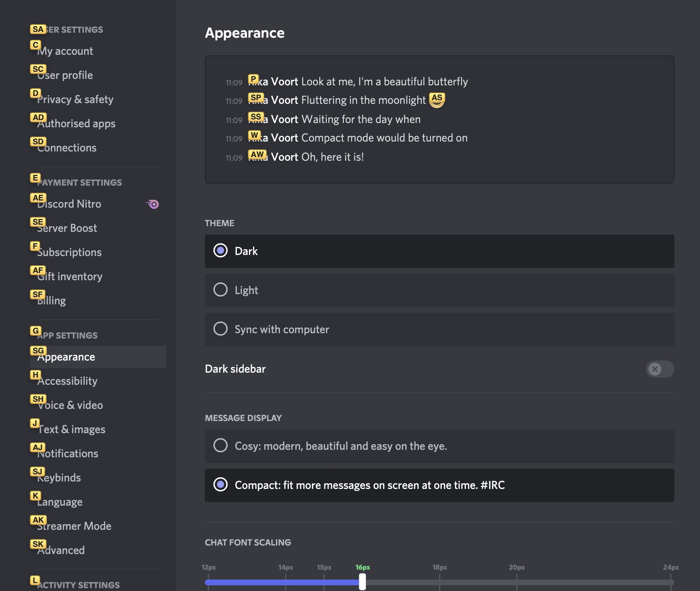Image resolution: width=700 pixels, height=591 pixels.
Task: Open Gift inventory page
Action: coord(70,277)
